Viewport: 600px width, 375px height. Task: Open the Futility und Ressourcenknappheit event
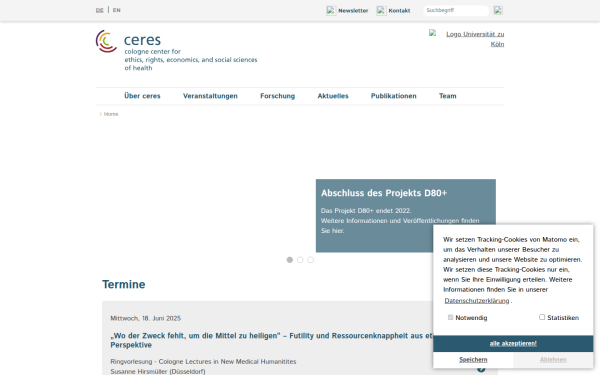click(x=272, y=340)
